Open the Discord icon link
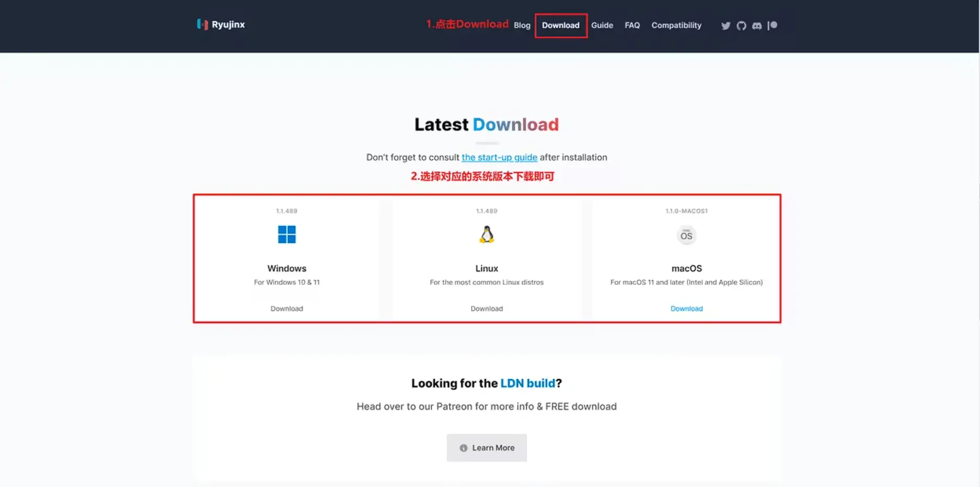This screenshot has height=487, width=980. click(x=757, y=26)
